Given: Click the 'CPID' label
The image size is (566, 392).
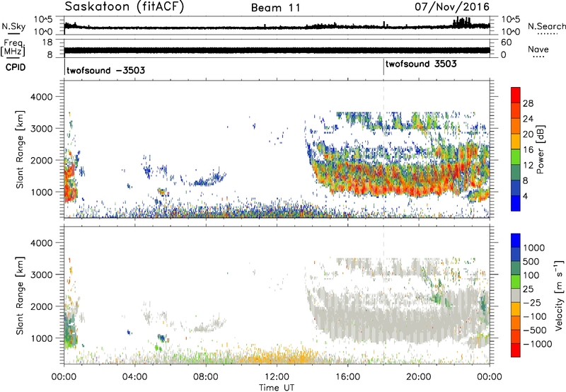Looking at the screenshot, I should tap(16, 67).
